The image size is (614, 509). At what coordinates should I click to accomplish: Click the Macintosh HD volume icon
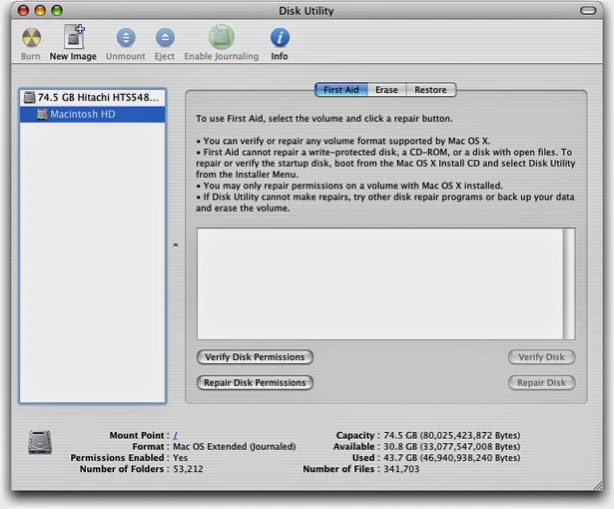pos(42,114)
